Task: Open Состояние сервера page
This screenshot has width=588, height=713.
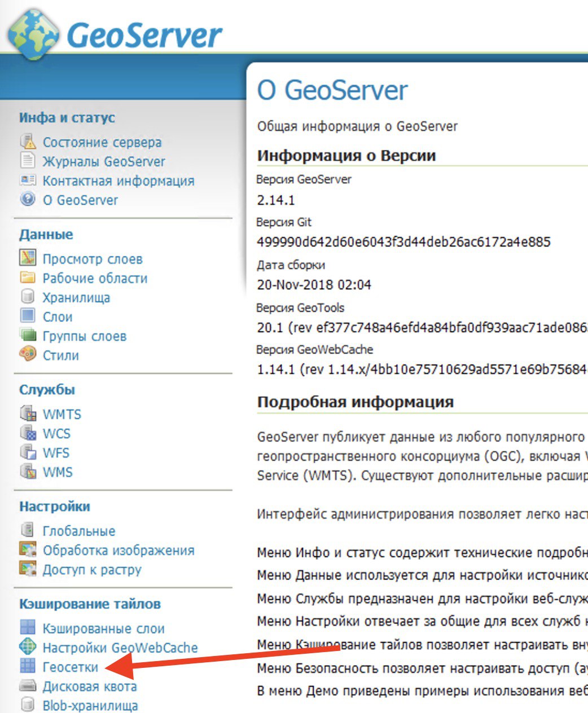Action: click(102, 142)
